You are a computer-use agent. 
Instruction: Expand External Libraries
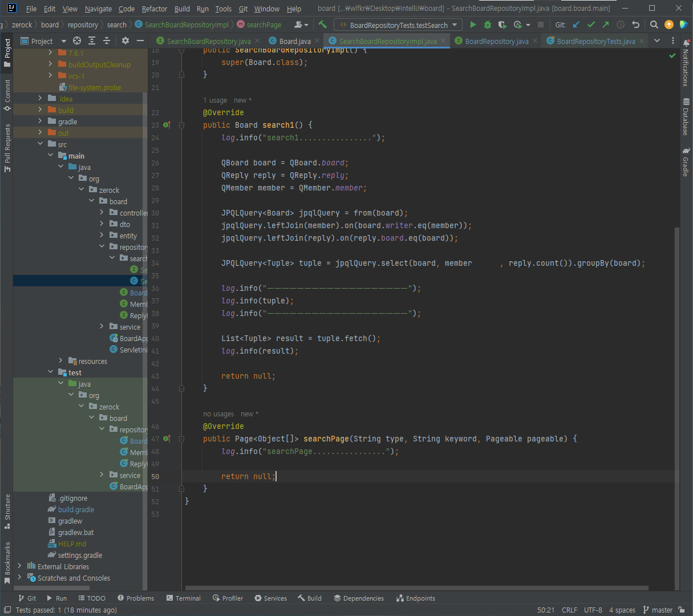click(x=19, y=566)
